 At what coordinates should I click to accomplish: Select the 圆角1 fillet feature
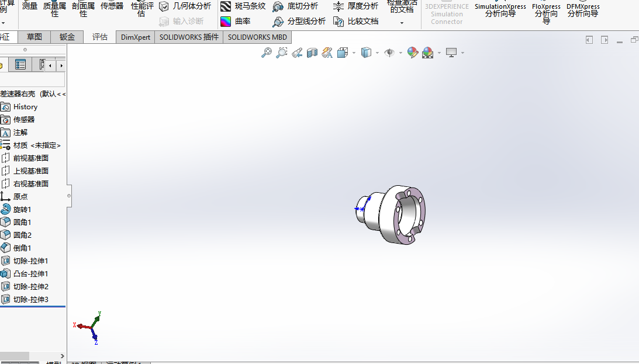tap(16, 222)
